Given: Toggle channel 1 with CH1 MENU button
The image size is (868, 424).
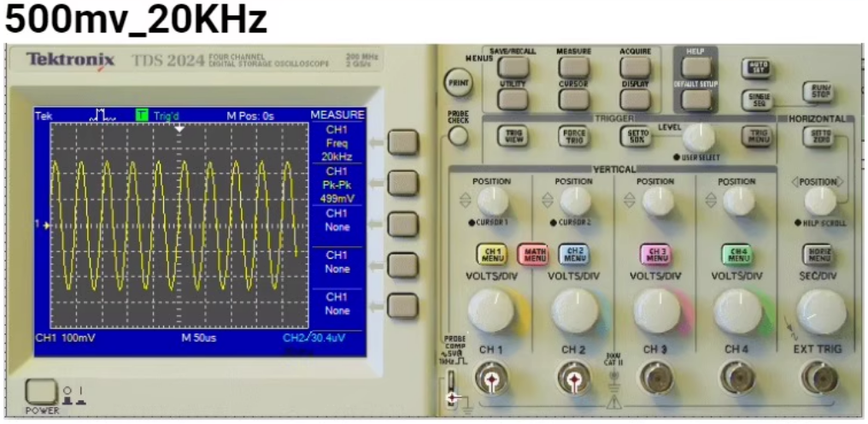Looking at the screenshot, I should coord(491,254).
